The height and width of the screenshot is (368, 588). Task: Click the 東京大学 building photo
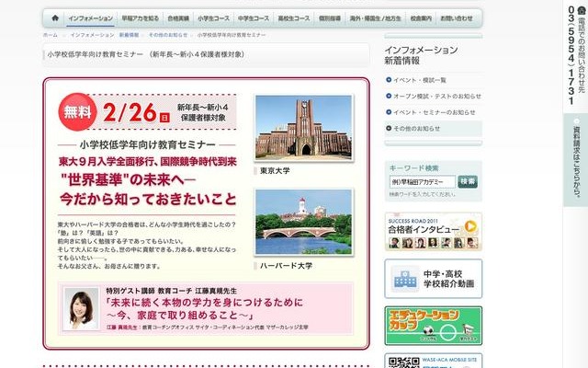304,128
